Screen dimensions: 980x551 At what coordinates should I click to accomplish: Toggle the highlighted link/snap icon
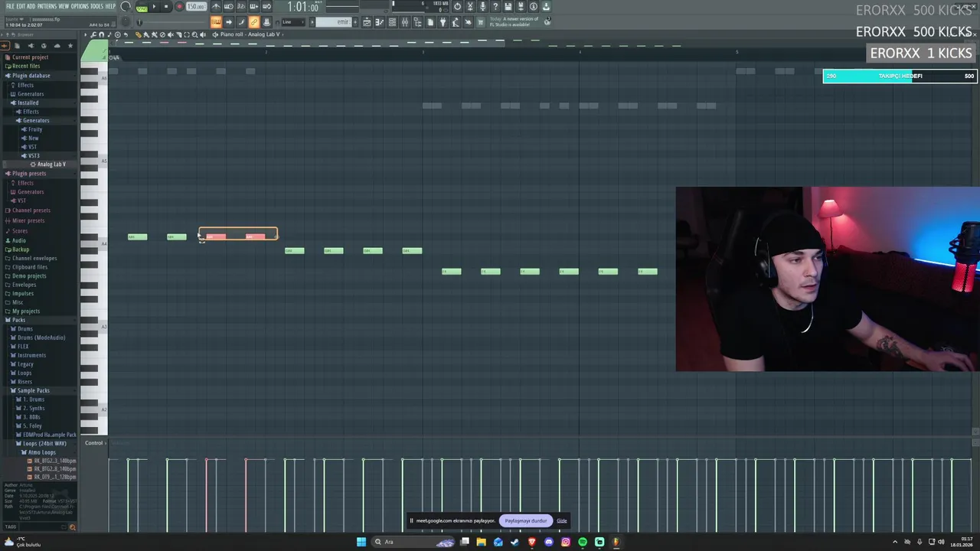coord(254,21)
